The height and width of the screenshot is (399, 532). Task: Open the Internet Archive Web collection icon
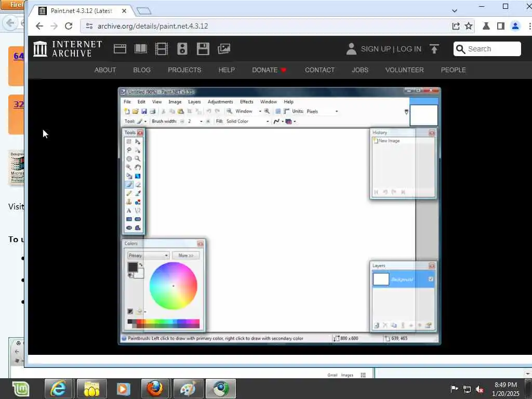[120, 49]
